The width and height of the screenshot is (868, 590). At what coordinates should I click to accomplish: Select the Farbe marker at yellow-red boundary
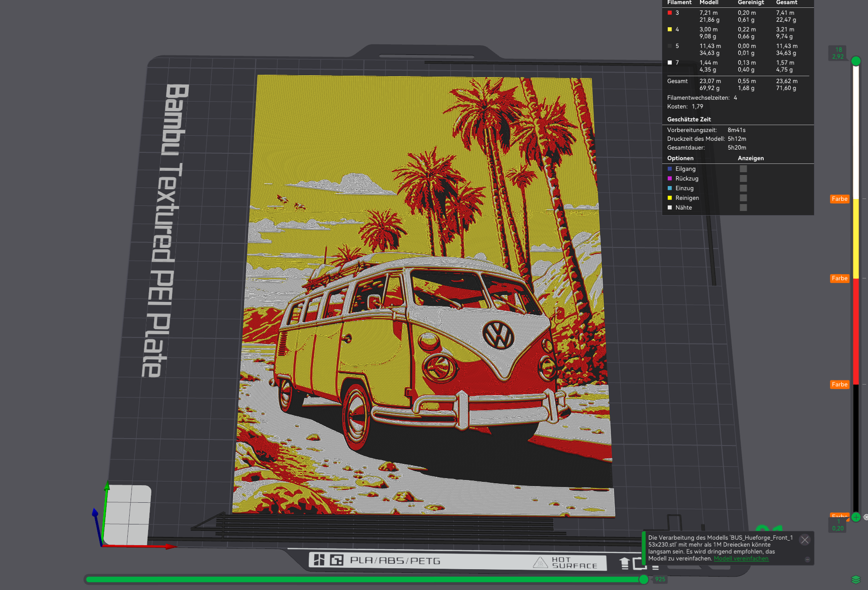point(839,278)
